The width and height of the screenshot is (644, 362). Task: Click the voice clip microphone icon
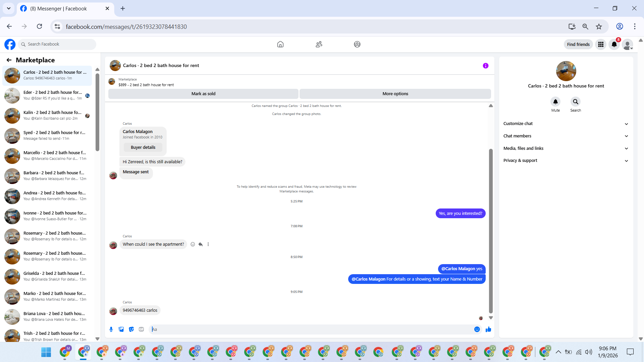111,329
